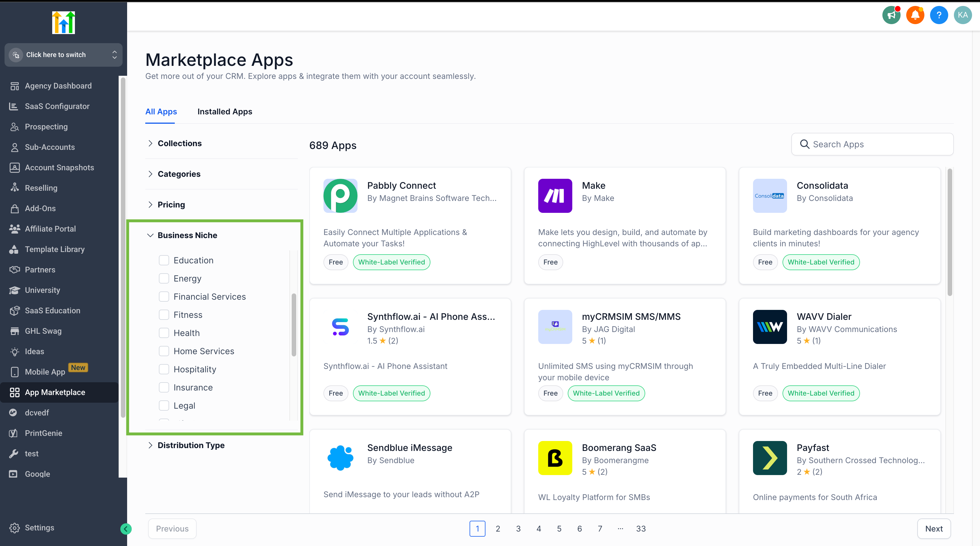
Task: Collapse the Business Niche section
Action: pyautogui.click(x=187, y=235)
